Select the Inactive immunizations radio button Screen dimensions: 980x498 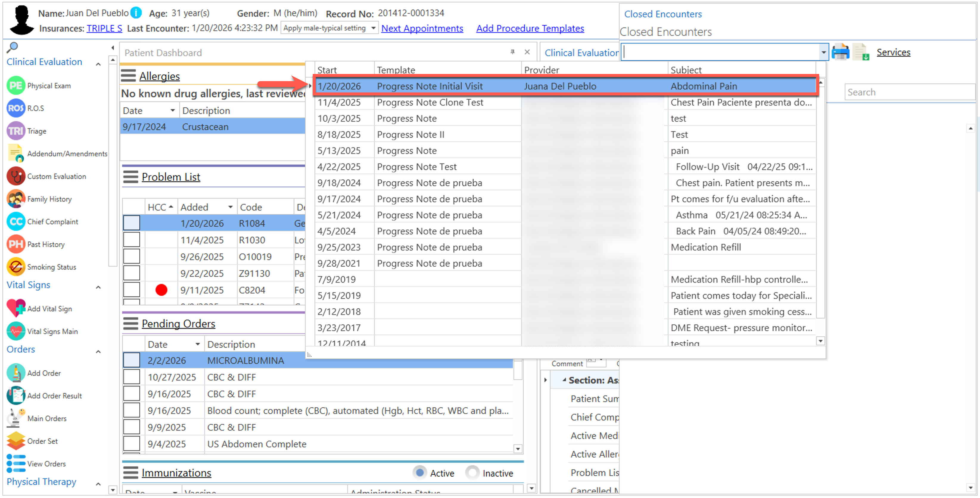(x=472, y=473)
